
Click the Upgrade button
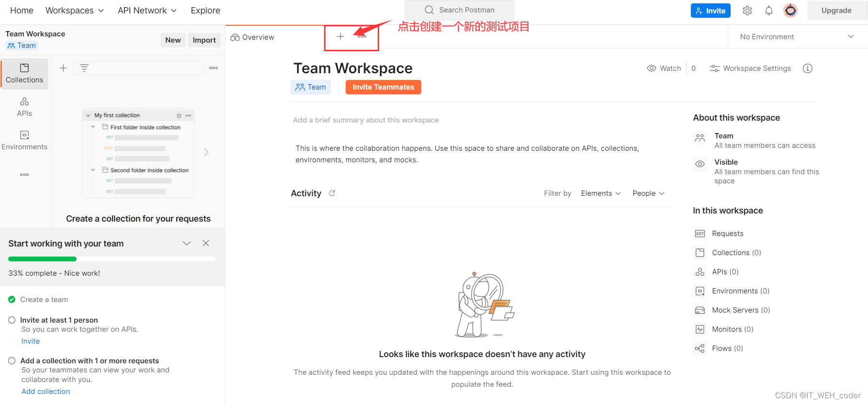[836, 11]
